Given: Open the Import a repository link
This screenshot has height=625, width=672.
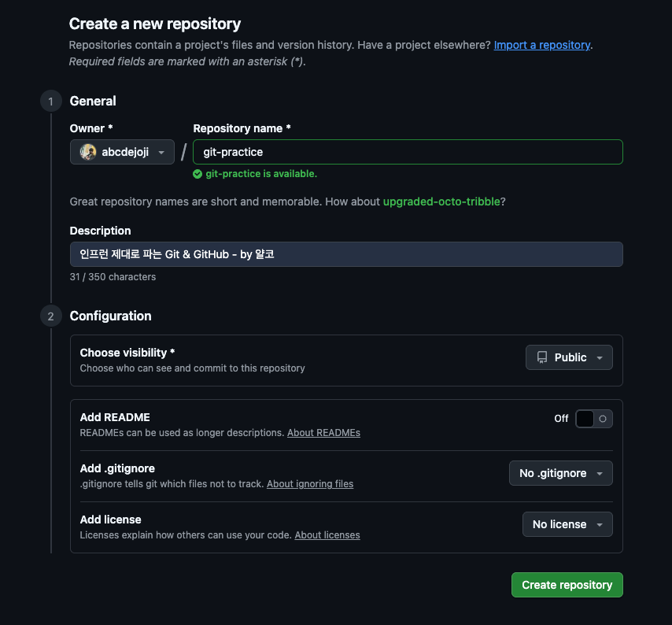Looking at the screenshot, I should (x=541, y=45).
